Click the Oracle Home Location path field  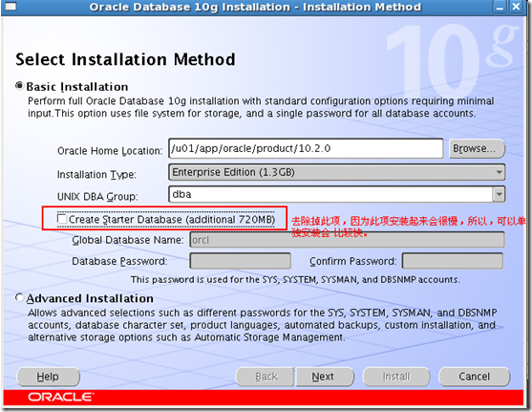[306, 148]
